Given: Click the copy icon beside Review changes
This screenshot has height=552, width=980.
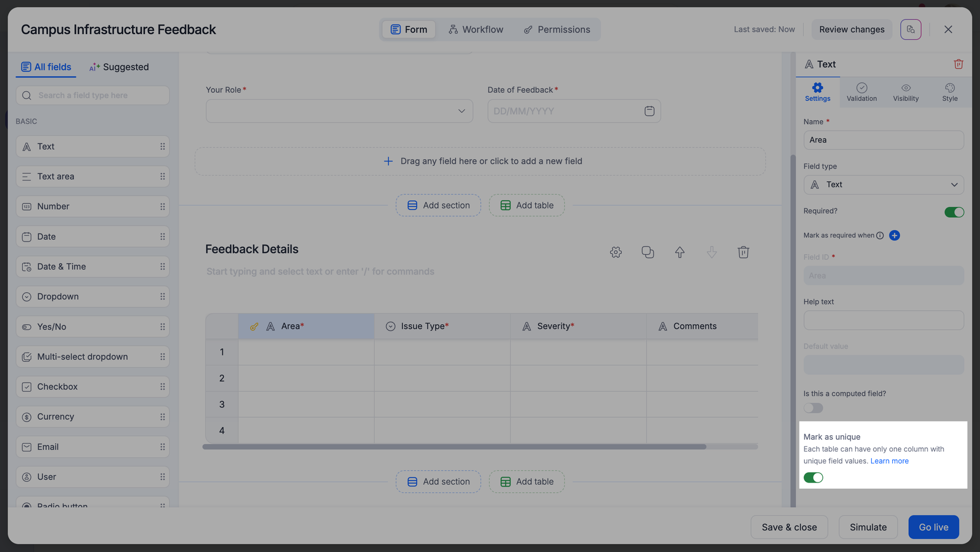Looking at the screenshot, I should pyautogui.click(x=910, y=30).
